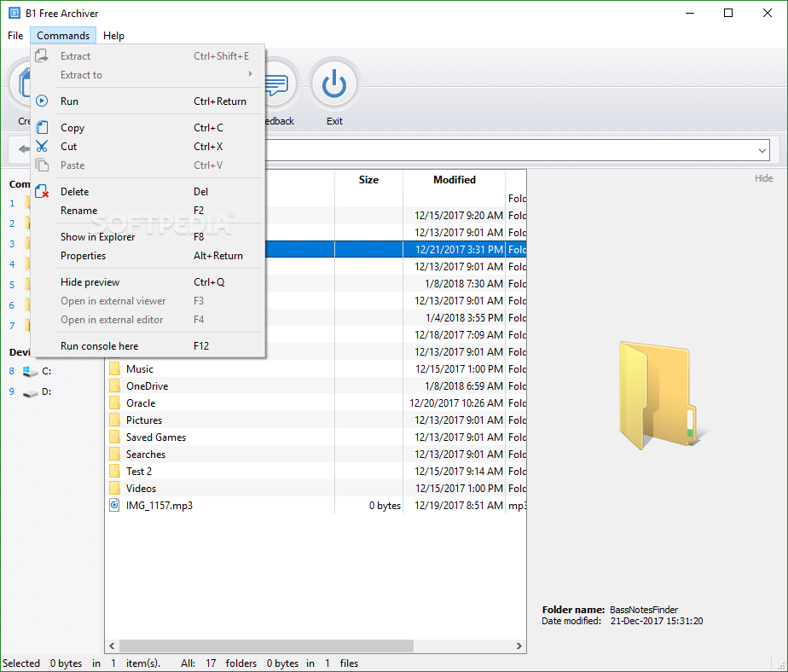
Task: Select the IMG_1157.mp3 file name
Action: 159,506
